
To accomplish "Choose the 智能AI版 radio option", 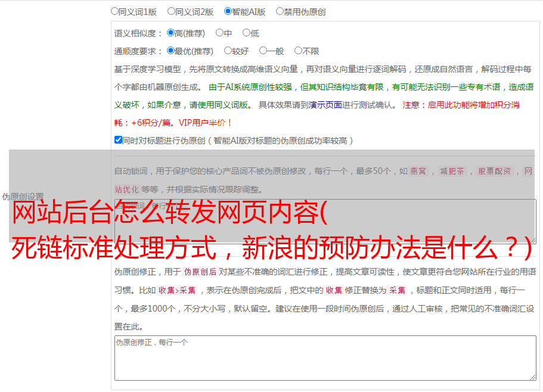I will [228, 11].
